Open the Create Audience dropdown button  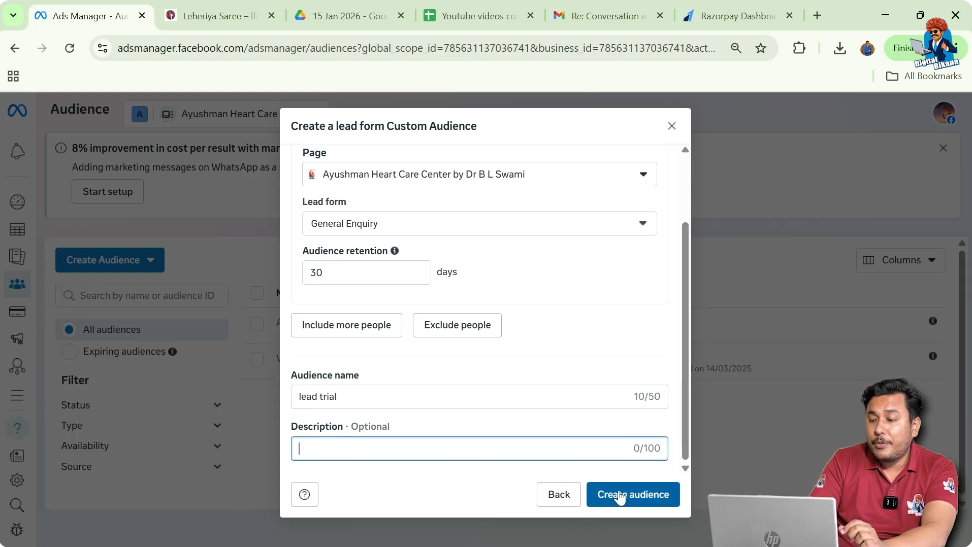coord(110,260)
